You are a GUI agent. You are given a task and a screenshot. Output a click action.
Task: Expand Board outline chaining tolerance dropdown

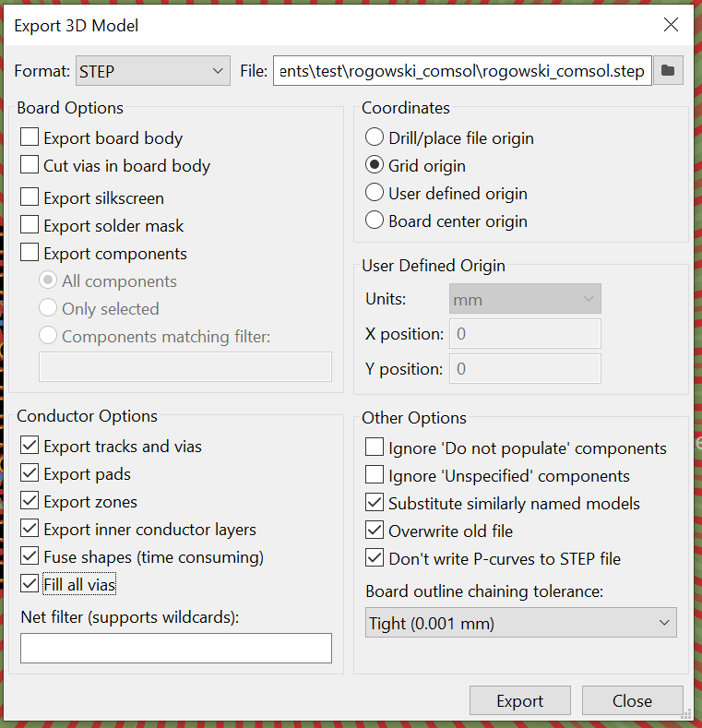521,624
